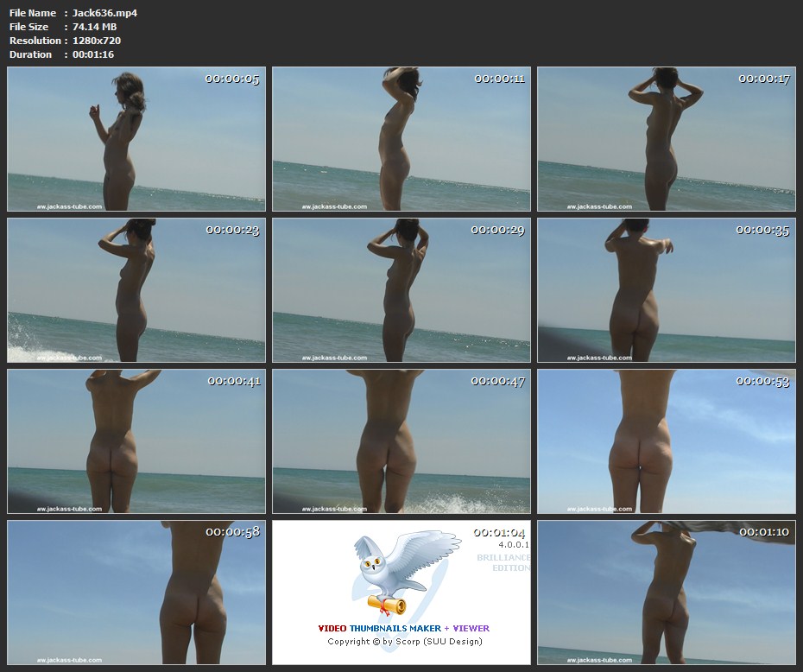Click the Brilliance Edition label
This screenshot has width=803, height=672.
(509, 562)
